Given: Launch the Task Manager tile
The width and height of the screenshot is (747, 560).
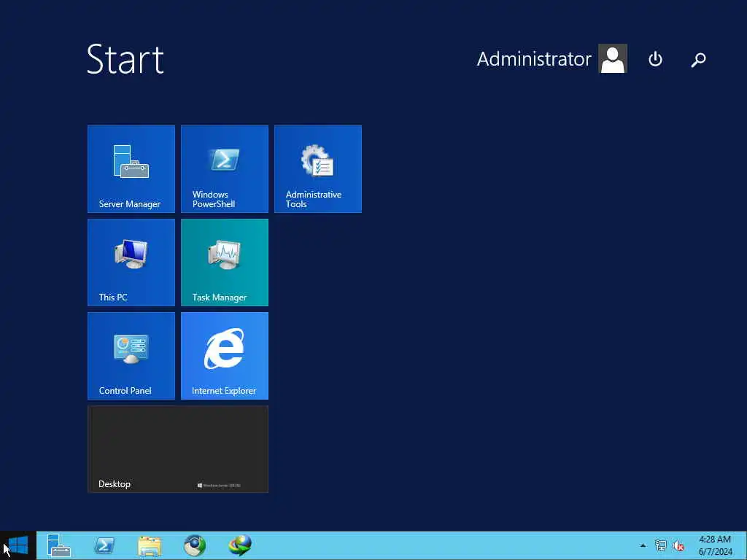Looking at the screenshot, I should tap(225, 262).
